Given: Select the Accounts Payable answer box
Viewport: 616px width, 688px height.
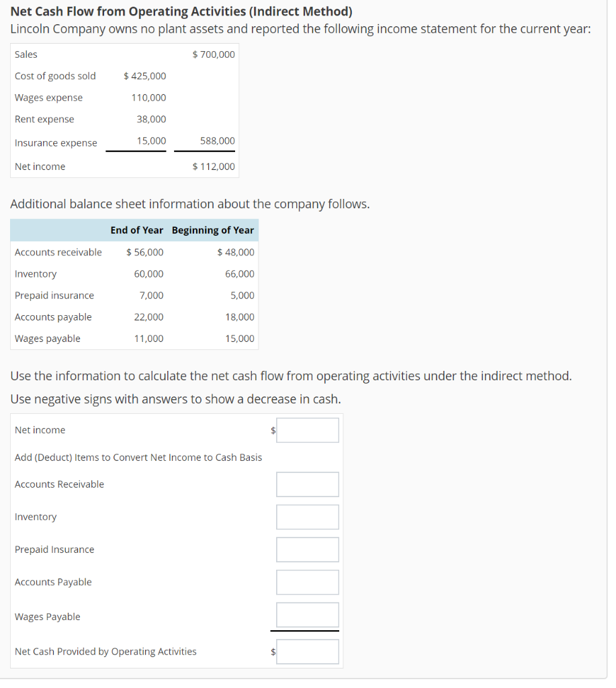Looking at the screenshot, I should coord(307,582).
